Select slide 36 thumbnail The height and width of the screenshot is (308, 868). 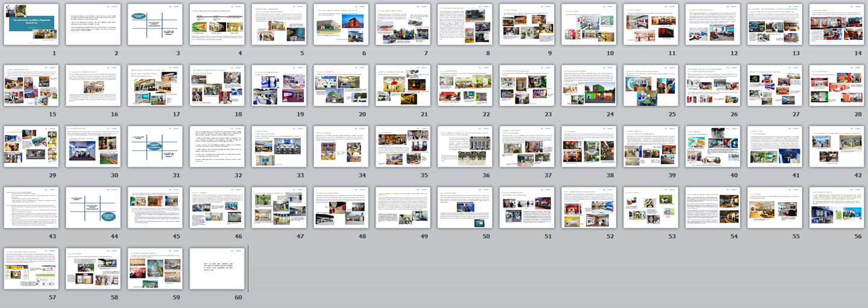[465, 146]
